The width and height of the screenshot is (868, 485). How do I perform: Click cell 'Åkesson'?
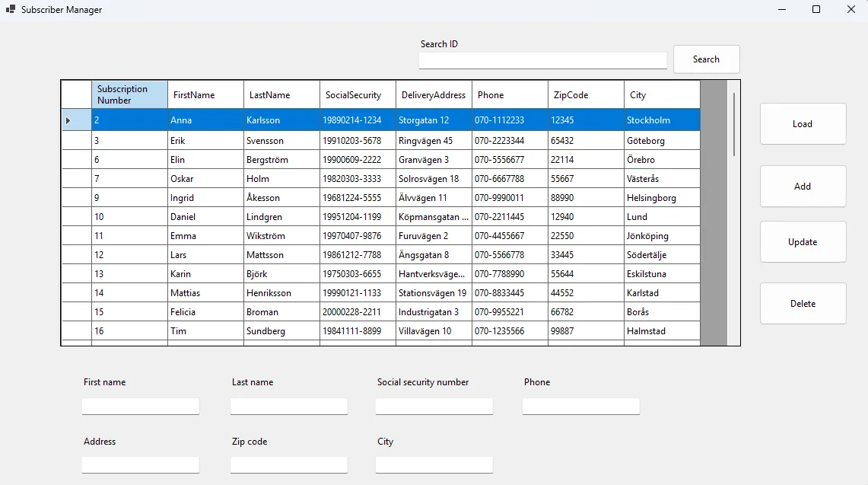coord(281,198)
